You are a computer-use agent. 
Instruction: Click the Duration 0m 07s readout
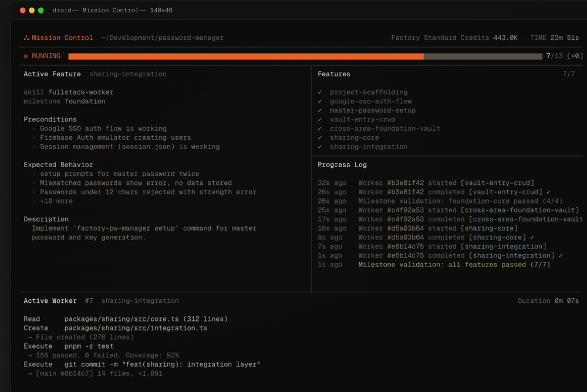tap(548, 301)
